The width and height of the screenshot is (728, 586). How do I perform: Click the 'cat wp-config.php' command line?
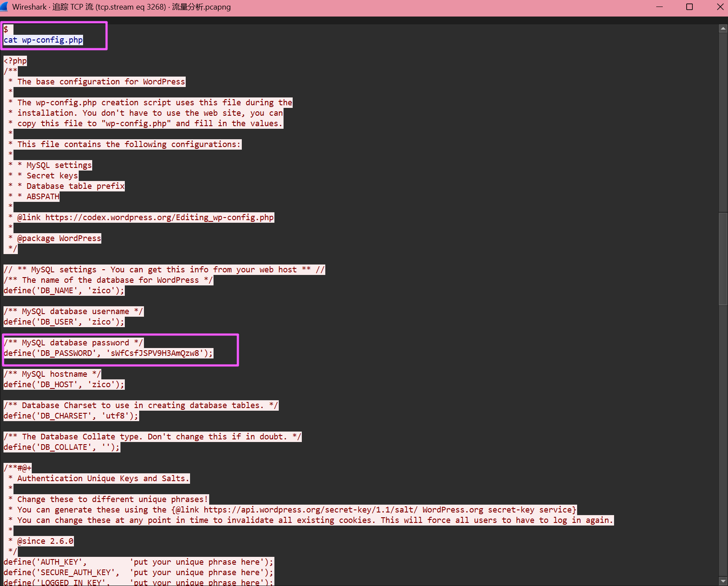tap(43, 40)
